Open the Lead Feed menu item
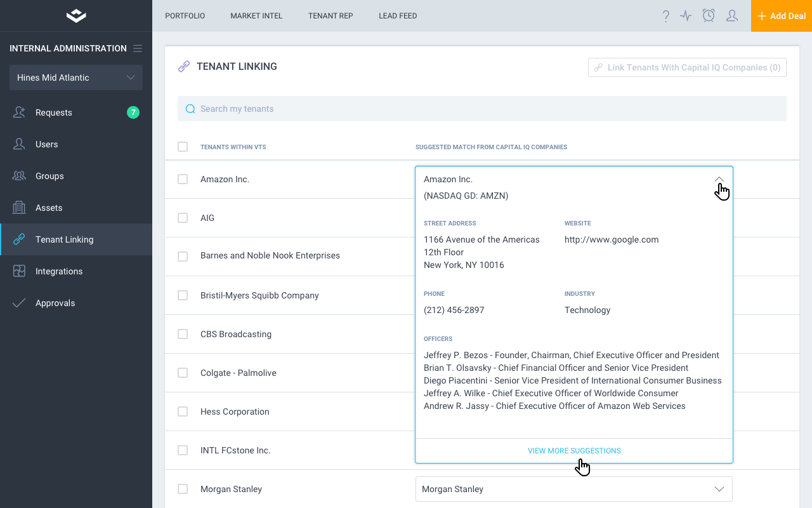812x508 pixels. pos(398,16)
